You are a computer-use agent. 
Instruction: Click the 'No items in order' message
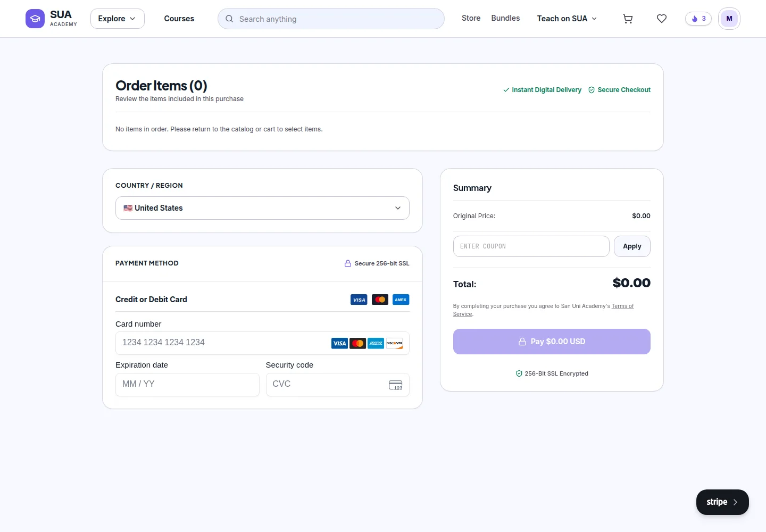(219, 129)
